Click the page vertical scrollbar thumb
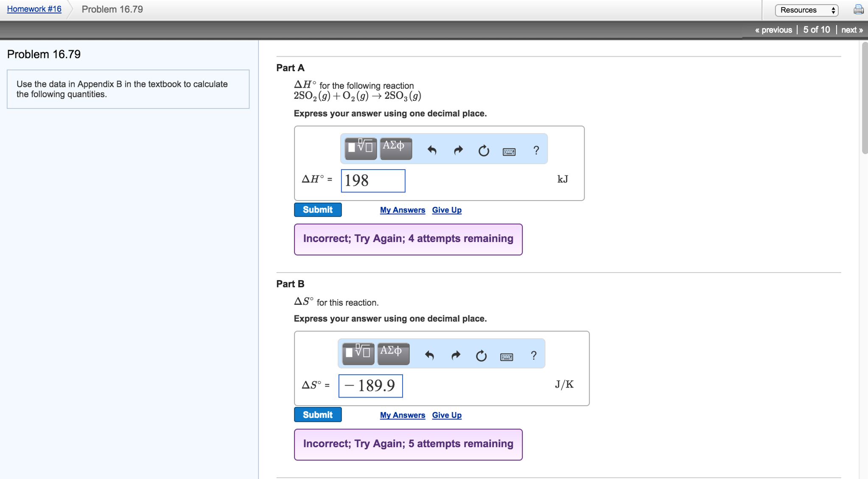Viewport: 868px width, 479px height. tap(865, 97)
